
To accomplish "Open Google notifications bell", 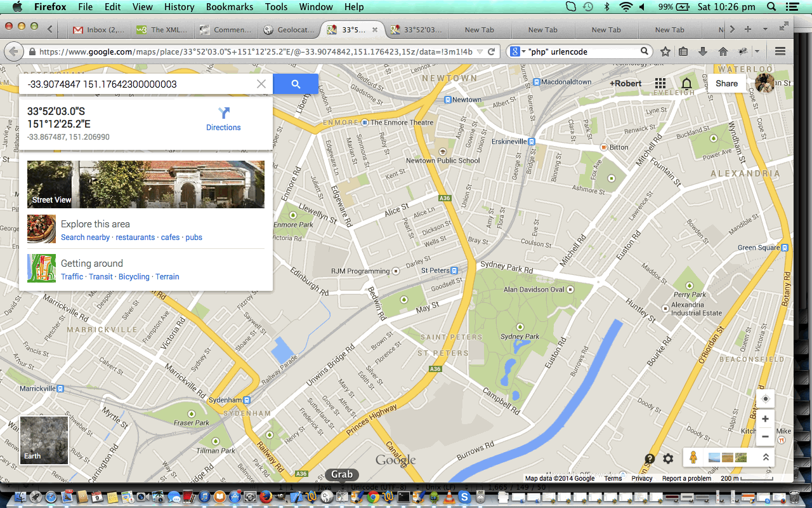I will click(686, 84).
